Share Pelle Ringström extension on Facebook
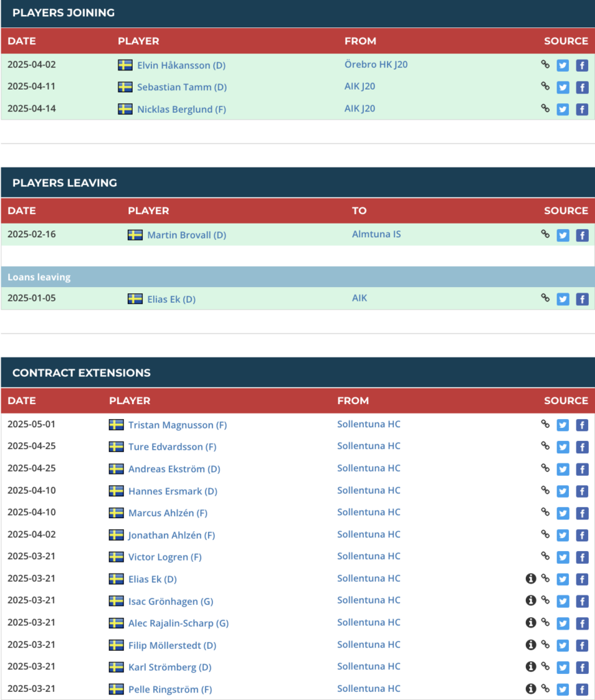The height and width of the screenshot is (700, 595). pos(582,689)
